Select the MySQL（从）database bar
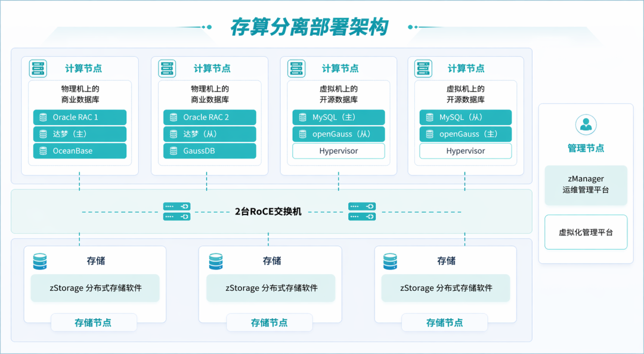Image resolution: width=644 pixels, height=354 pixels. pyautogui.click(x=465, y=117)
